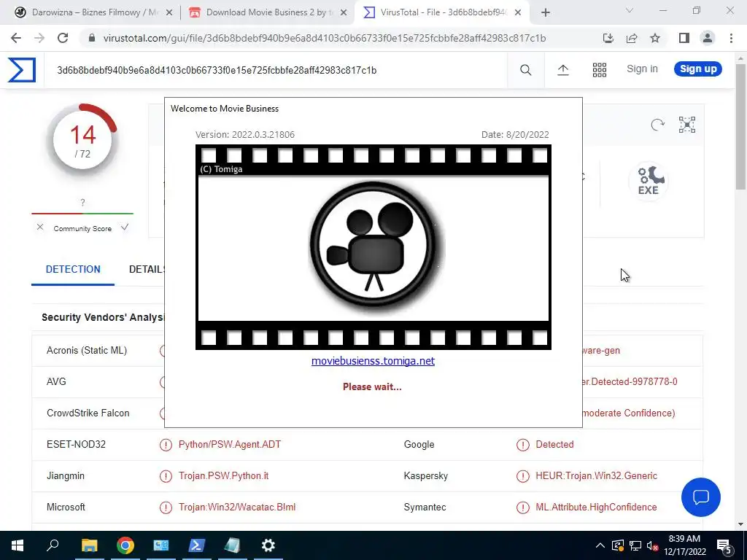Open the Chrome profile avatar

(708, 38)
